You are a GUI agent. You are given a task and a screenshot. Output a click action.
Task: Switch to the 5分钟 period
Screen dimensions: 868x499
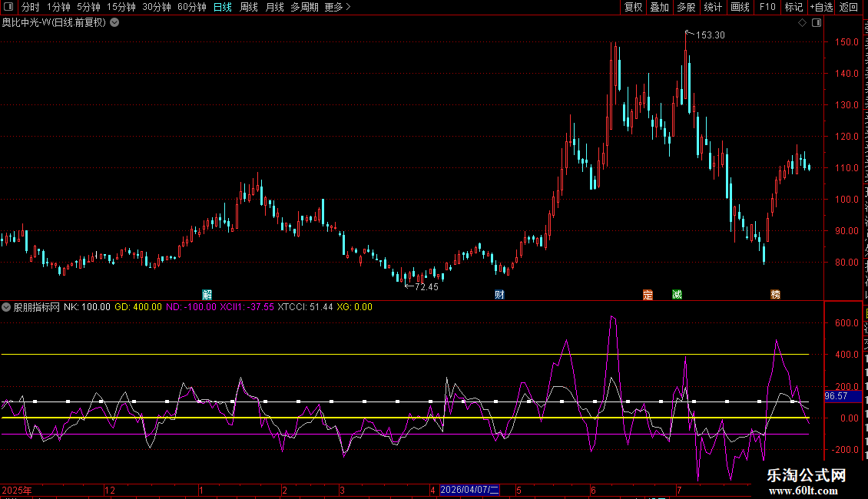88,7
